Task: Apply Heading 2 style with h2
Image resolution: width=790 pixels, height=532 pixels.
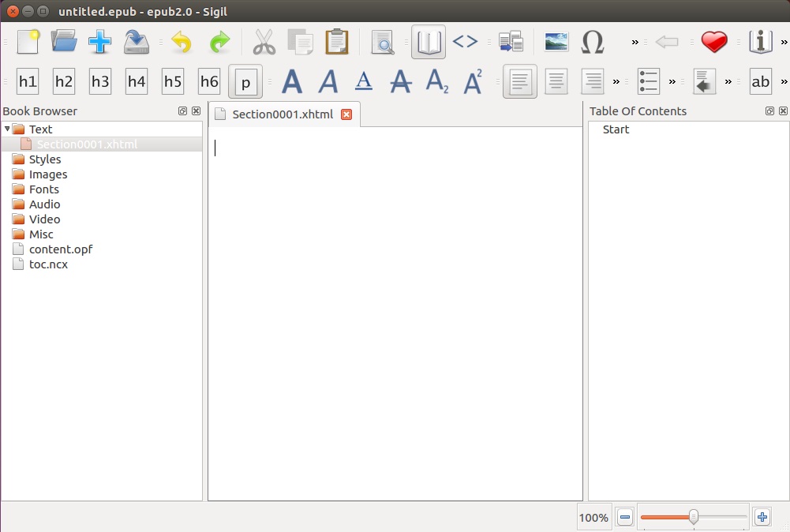Action: pyautogui.click(x=64, y=81)
